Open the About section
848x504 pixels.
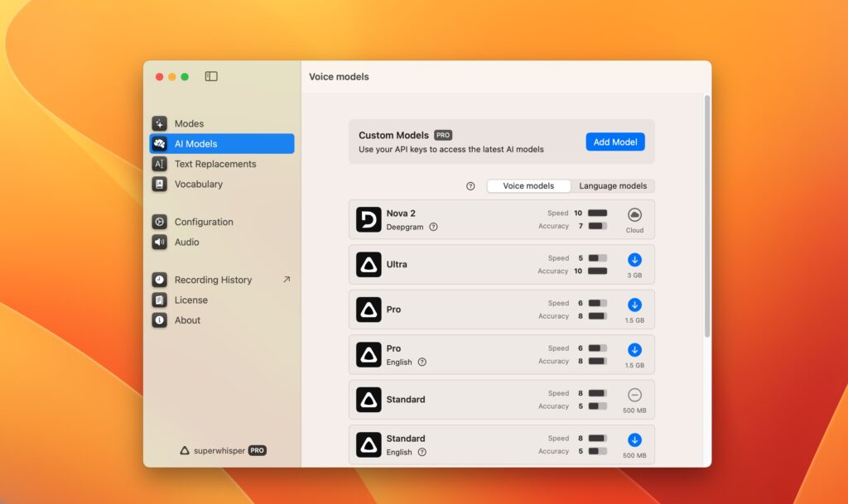click(187, 320)
